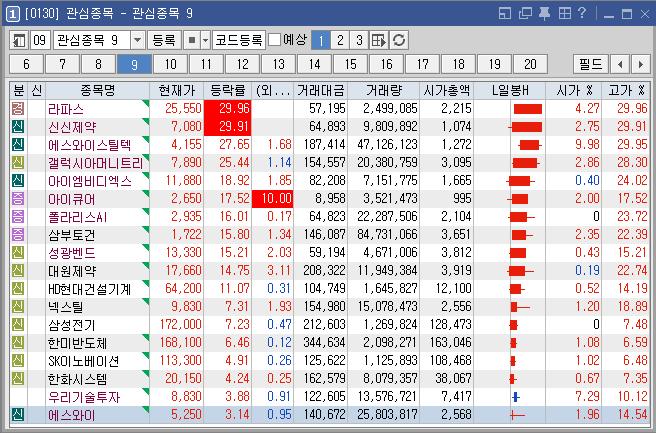Sort by the 거래대금 column header
This screenshot has width=656, height=433.
(x=320, y=90)
